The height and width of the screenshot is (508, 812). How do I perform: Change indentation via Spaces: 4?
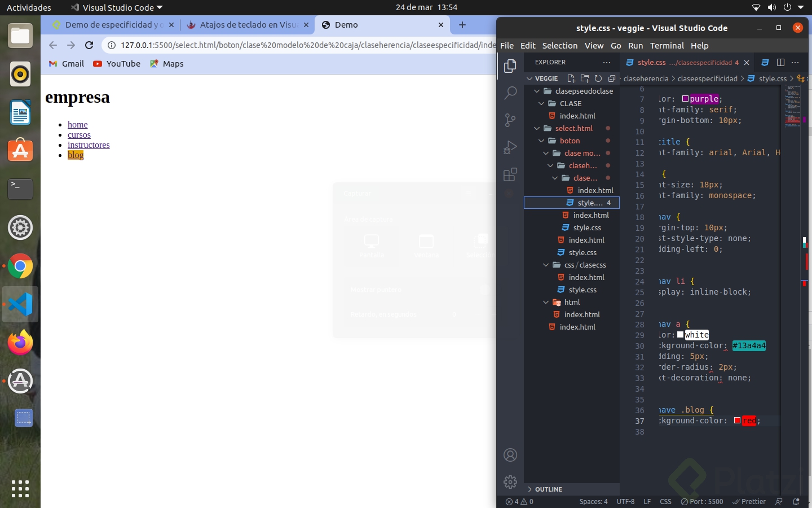click(593, 501)
